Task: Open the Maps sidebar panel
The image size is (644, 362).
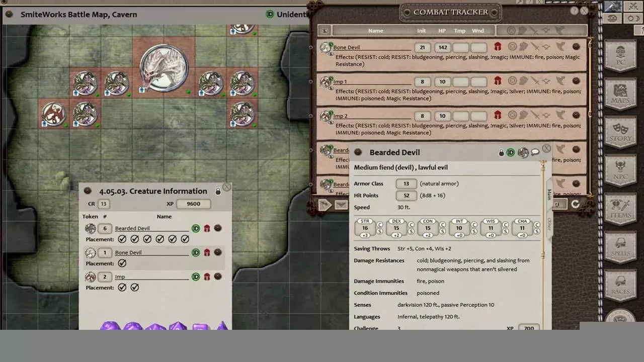Action: [x=620, y=94]
